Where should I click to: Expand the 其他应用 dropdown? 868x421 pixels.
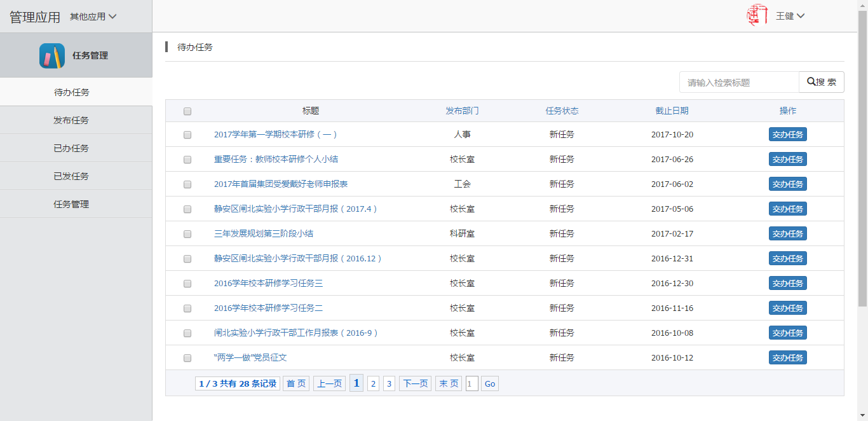pyautogui.click(x=93, y=17)
